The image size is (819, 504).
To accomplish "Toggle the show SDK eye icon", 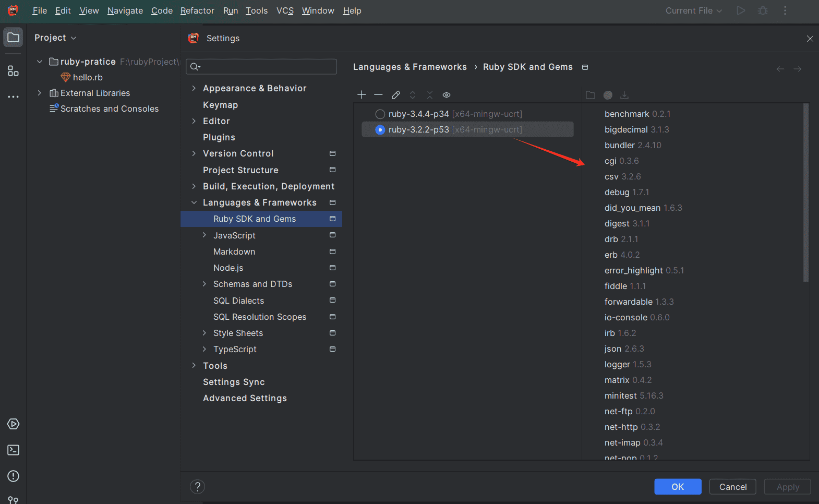I will (447, 95).
